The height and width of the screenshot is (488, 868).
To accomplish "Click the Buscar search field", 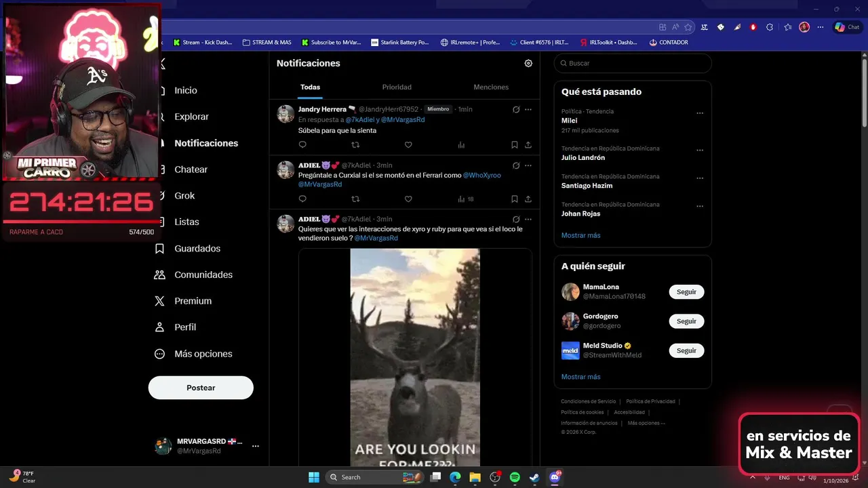I will (633, 63).
